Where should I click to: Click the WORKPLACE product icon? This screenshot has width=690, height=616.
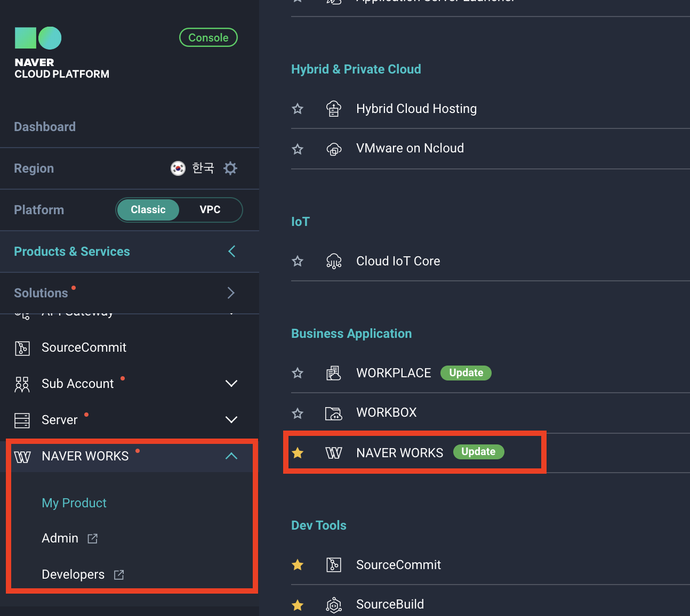click(x=334, y=373)
